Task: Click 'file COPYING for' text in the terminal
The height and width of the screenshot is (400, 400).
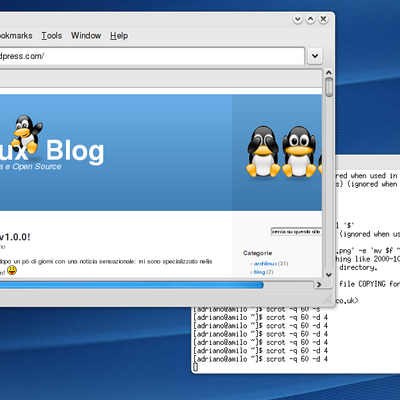Action: coord(369,284)
